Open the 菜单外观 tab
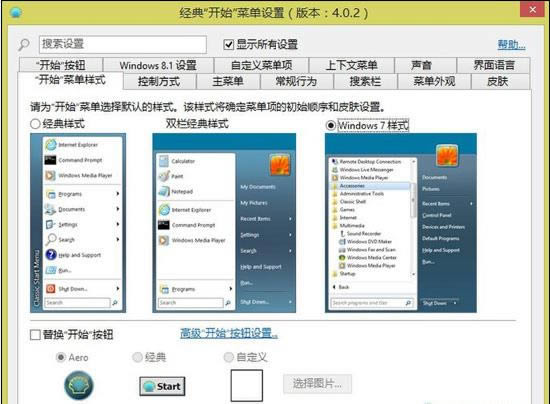Screen dimensions: 550x404 point(434,81)
